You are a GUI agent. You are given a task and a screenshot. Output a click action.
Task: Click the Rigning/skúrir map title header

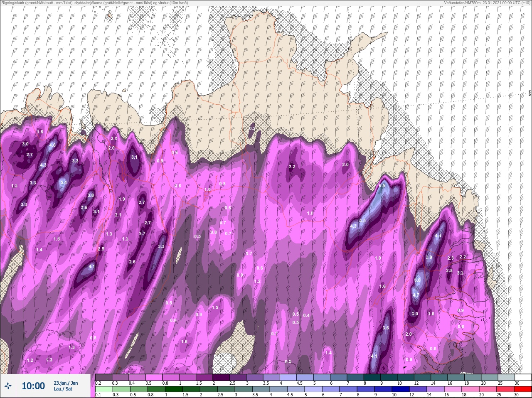coord(95,2)
